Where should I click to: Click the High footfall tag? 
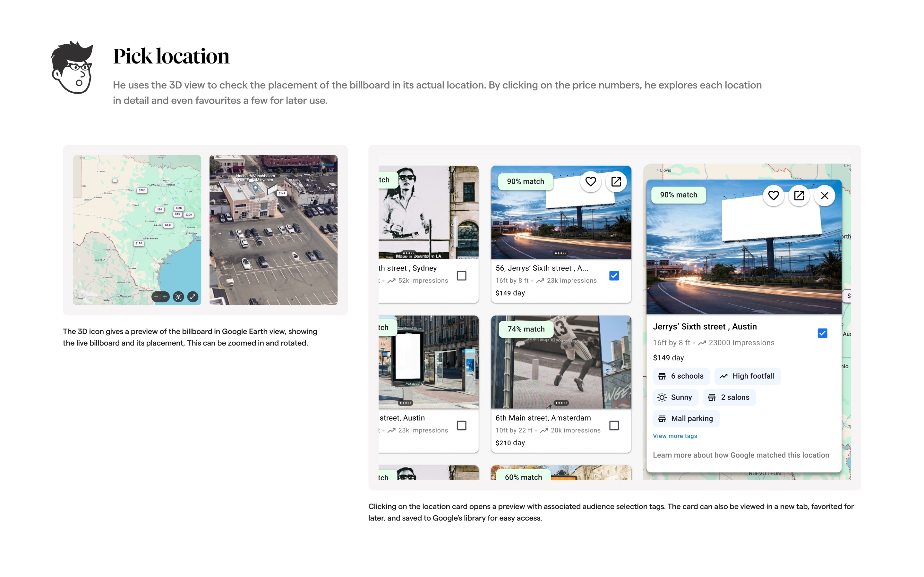point(747,376)
